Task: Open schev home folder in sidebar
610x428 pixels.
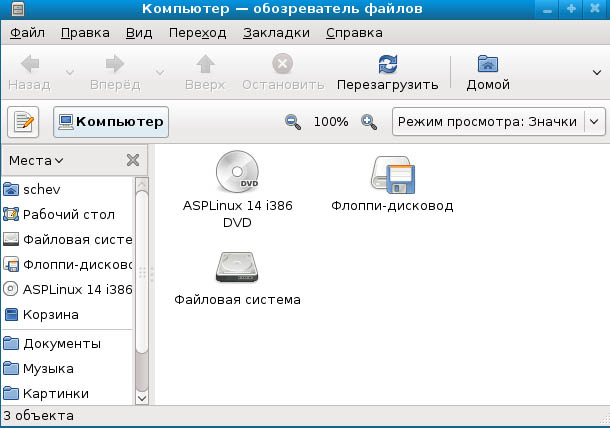Action: 67,189
